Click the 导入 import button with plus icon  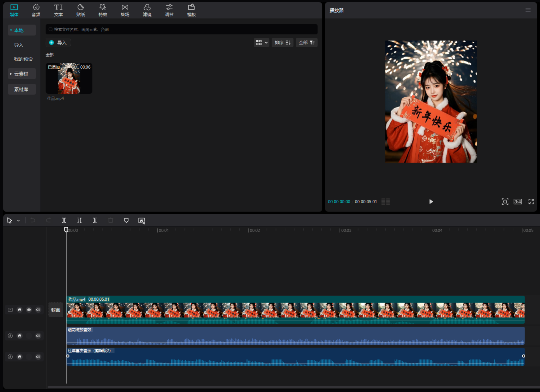(x=58, y=43)
